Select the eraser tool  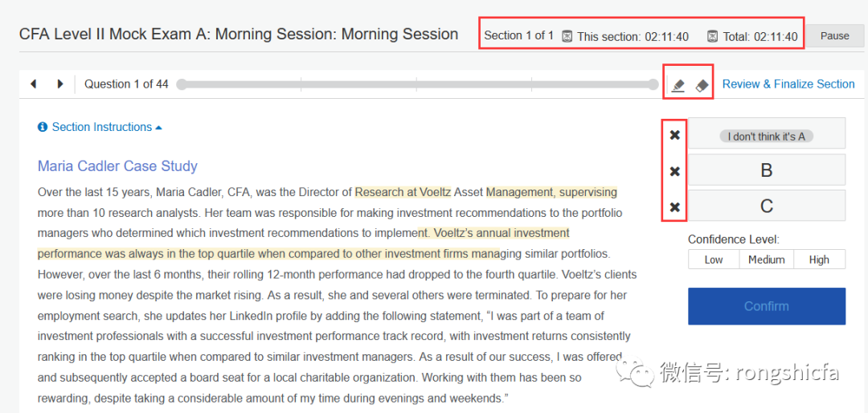click(x=702, y=84)
